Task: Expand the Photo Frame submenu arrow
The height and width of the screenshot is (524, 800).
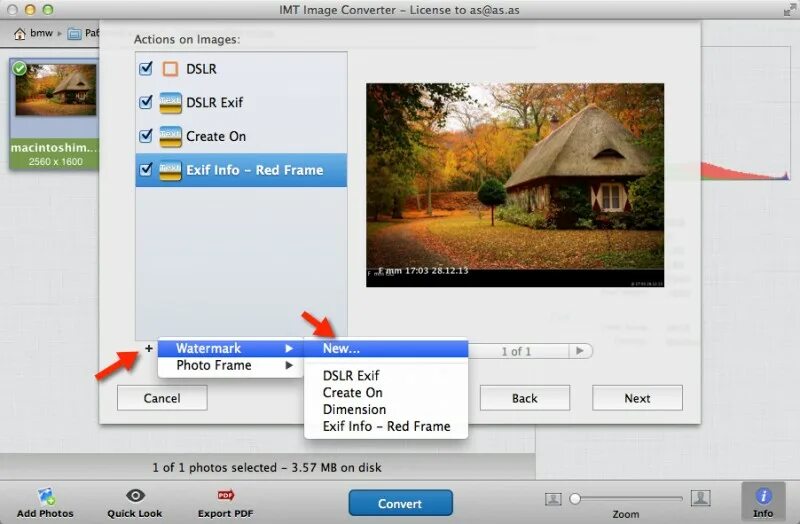Action: pyautogui.click(x=289, y=365)
